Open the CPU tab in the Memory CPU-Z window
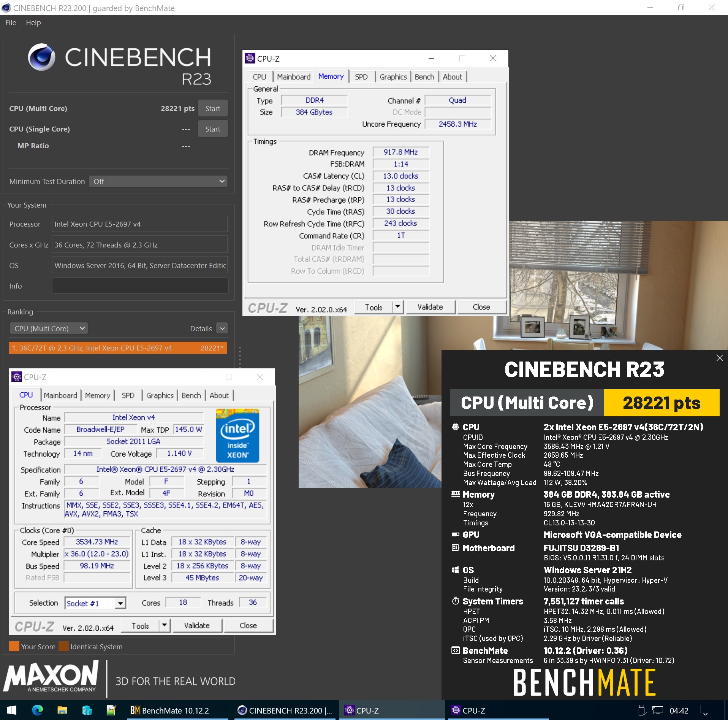 259,77
